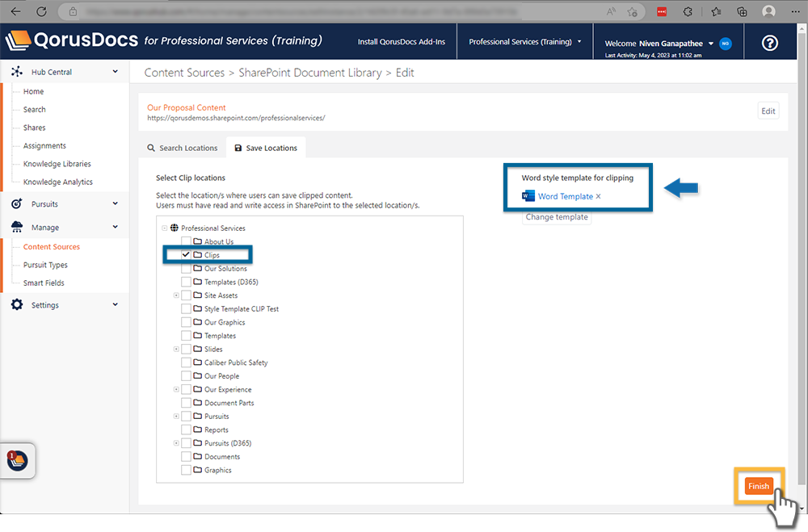Click the magnifier icon on Search Locations tab
This screenshot has width=808, height=532.
pos(151,148)
